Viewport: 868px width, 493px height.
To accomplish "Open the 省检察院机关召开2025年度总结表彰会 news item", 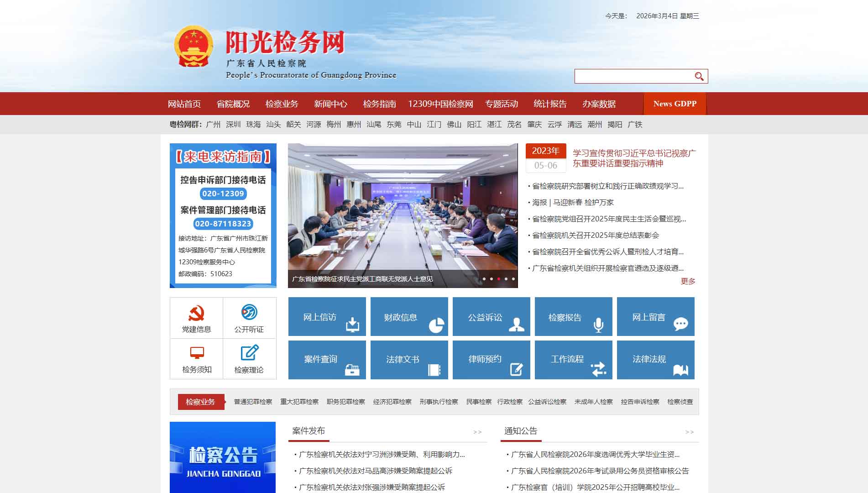I will pos(596,235).
